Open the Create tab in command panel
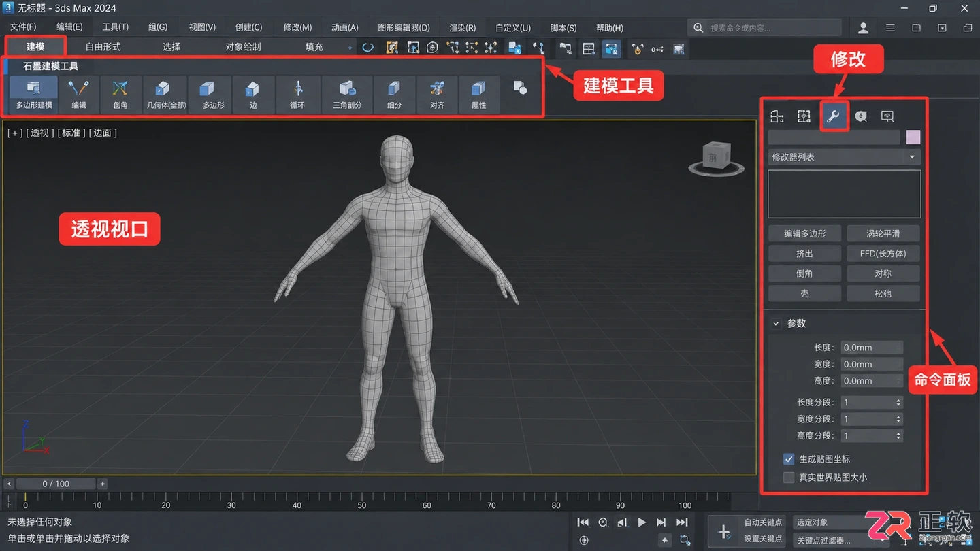Screen dimensions: 980x551 (777, 116)
